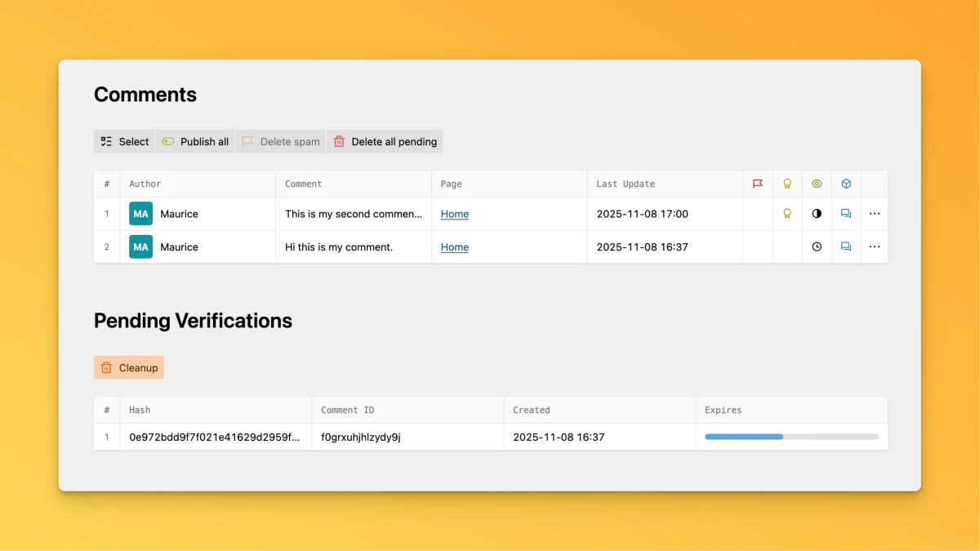Enable selection mode with Select button
980x551 pixels.
[125, 141]
